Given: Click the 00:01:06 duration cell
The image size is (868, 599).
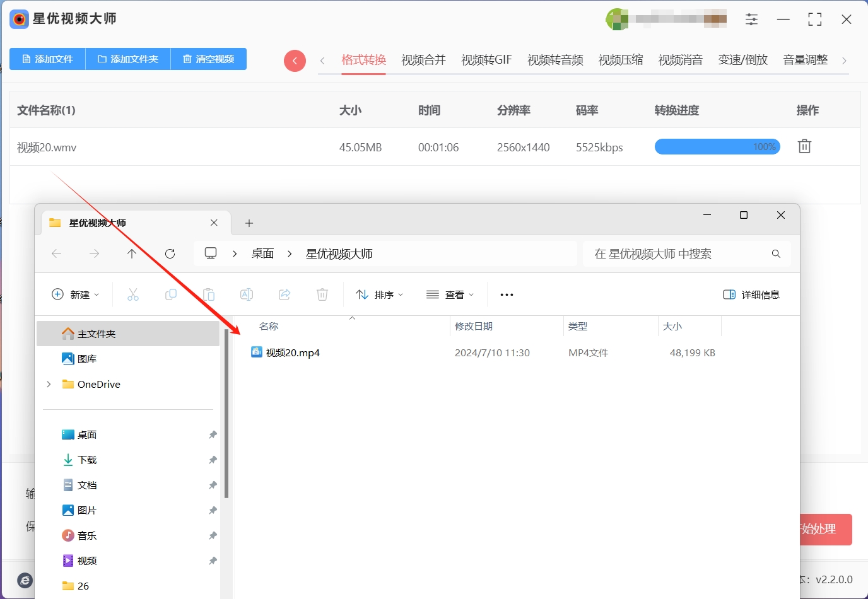Looking at the screenshot, I should tap(438, 148).
